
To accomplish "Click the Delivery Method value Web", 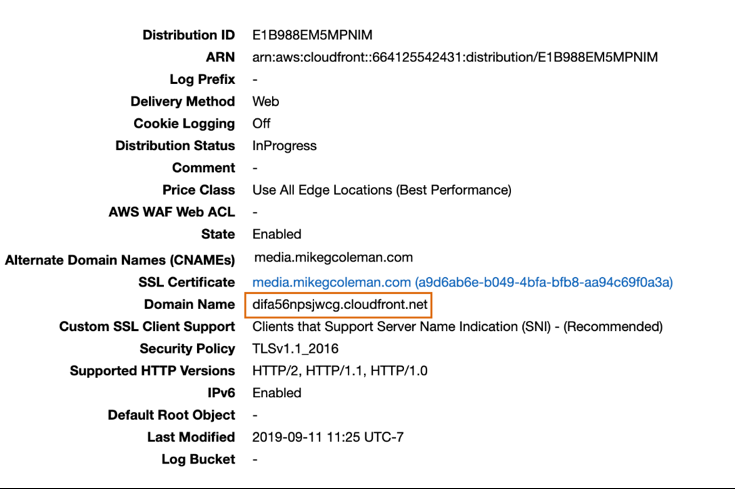I will [x=265, y=101].
